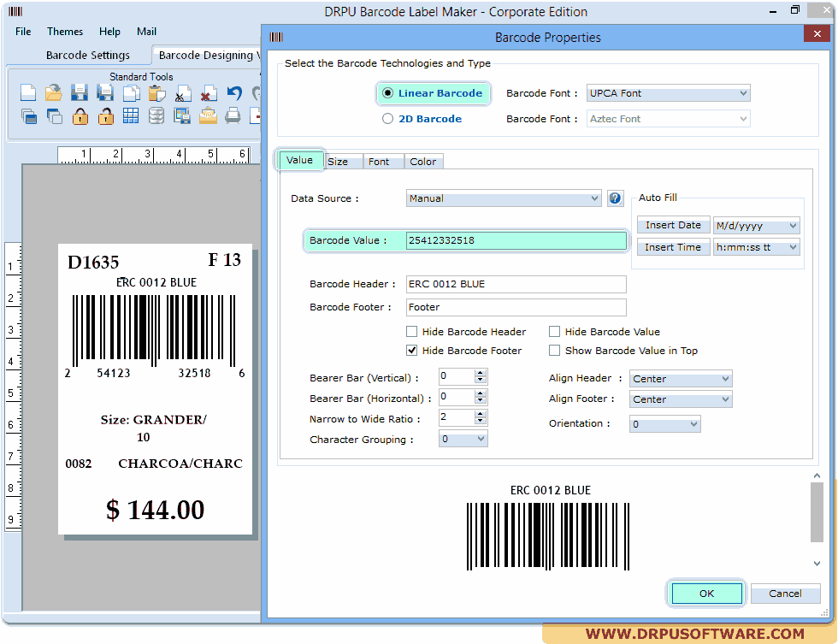The image size is (838, 644).
Task: Enable Show Barcode Value in Top
Action: click(x=555, y=350)
